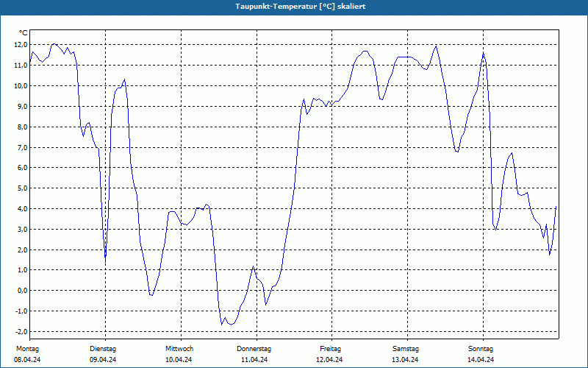Image resolution: width=588 pixels, height=368 pixels.
Task: Click the chart title 'Taupunkt-Temperatur [°C] skaliert'
Action: click(301, 7)
